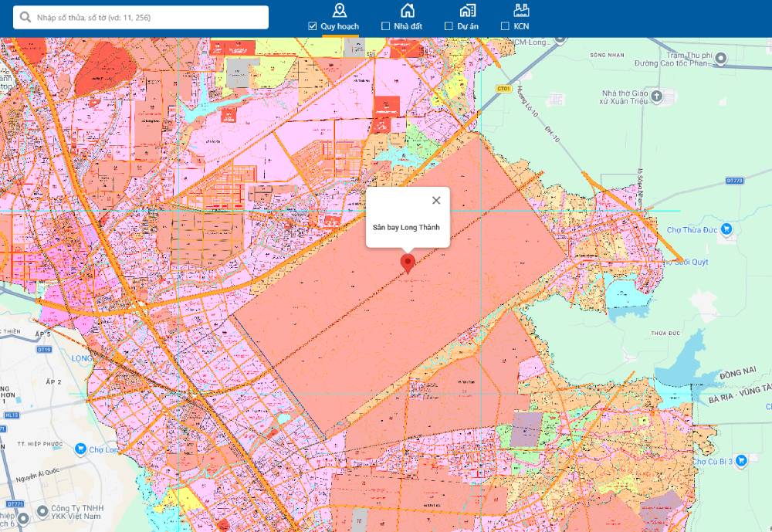This screenshot has width=772, height=532.
Task: Tick the Dự án checkbox
Action: 449,26
